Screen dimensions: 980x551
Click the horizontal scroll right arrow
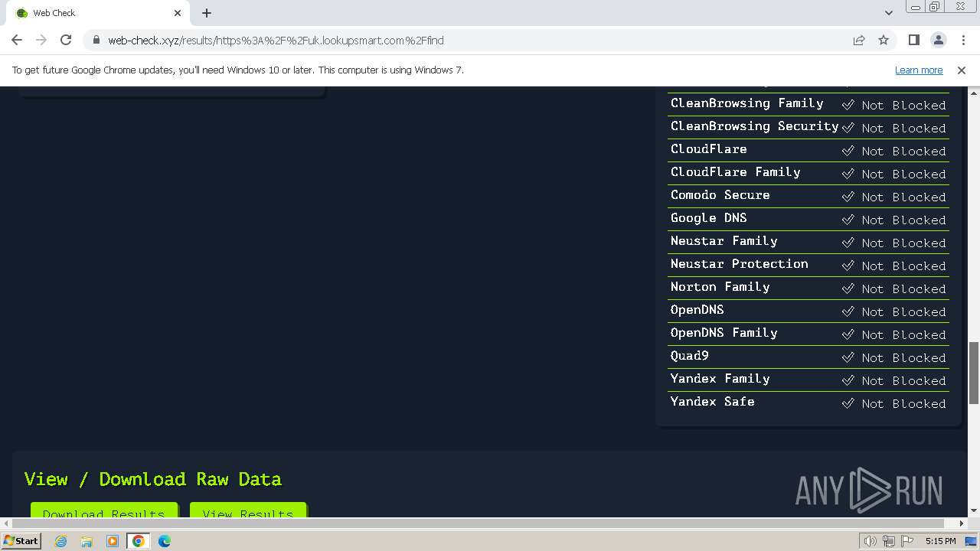[962, 523]
